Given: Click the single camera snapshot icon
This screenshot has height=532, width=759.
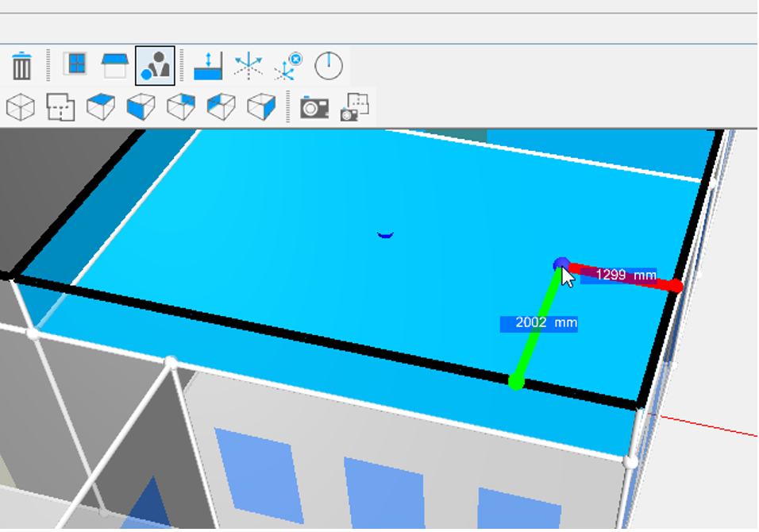Looking at the screenshot, I should coord(314,107).
